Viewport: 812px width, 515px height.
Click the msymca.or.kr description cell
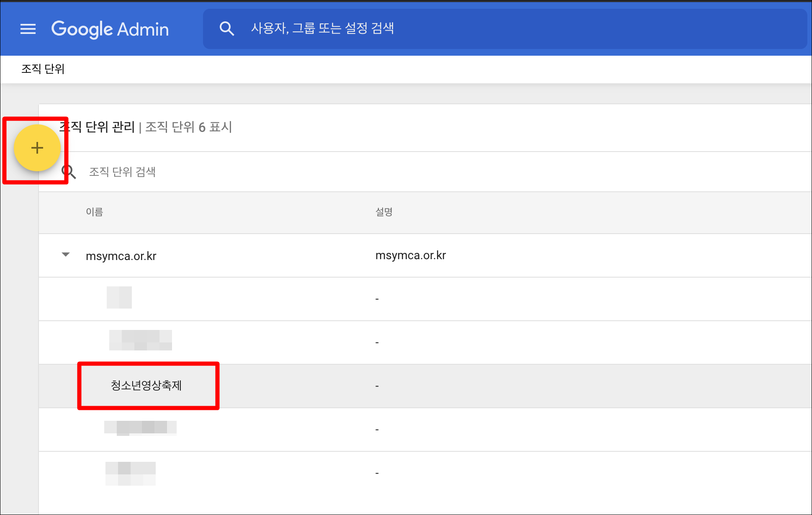point(411,255)
